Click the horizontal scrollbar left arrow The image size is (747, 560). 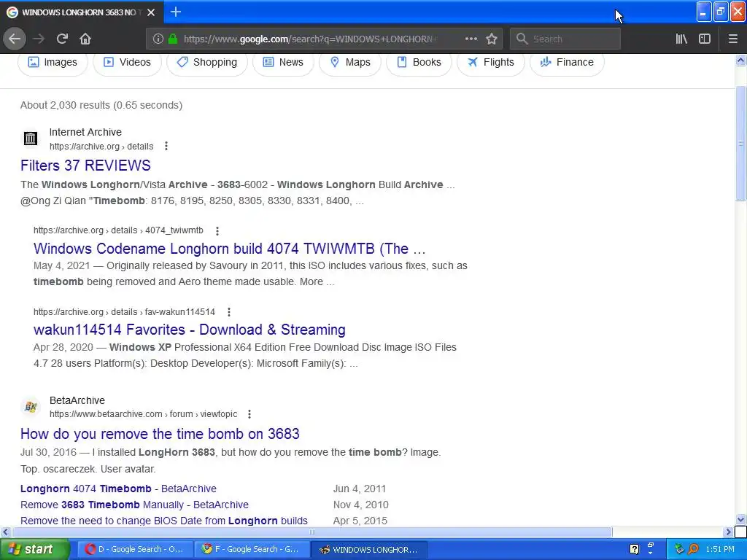[x=5, y=532]
